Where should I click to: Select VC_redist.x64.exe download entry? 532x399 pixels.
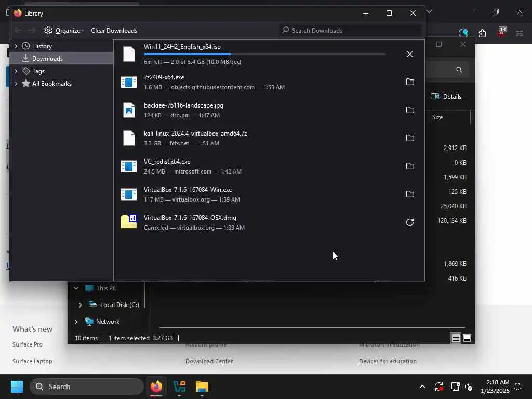pyautogui.click(x=269, y=166)
